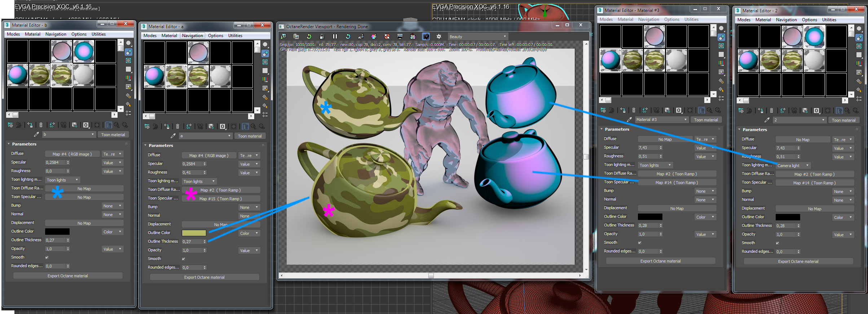This screenshot has height=314, width=868.
Task: Toggle Smooth checkbox in Material Editor - Material #3
Action: 640,243
